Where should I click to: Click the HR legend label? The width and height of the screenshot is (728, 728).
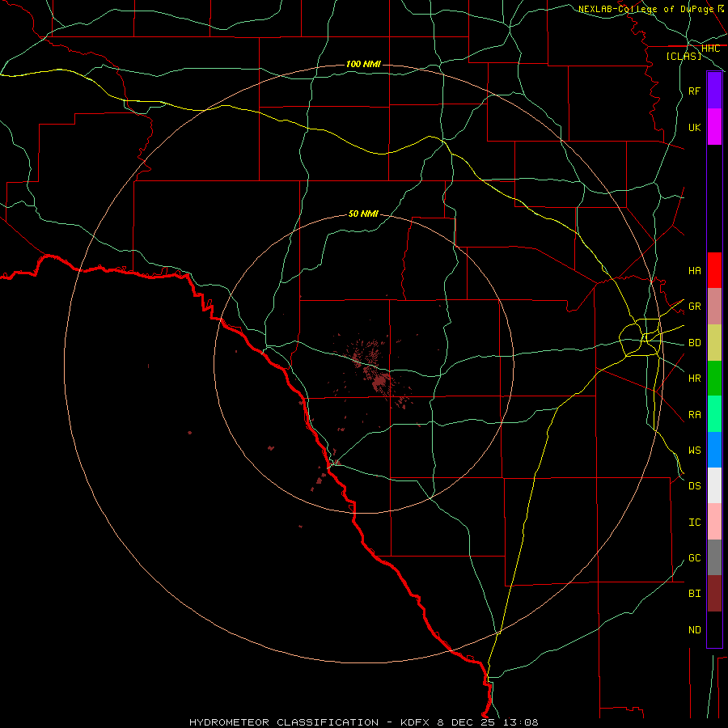[x=695, y=379]
